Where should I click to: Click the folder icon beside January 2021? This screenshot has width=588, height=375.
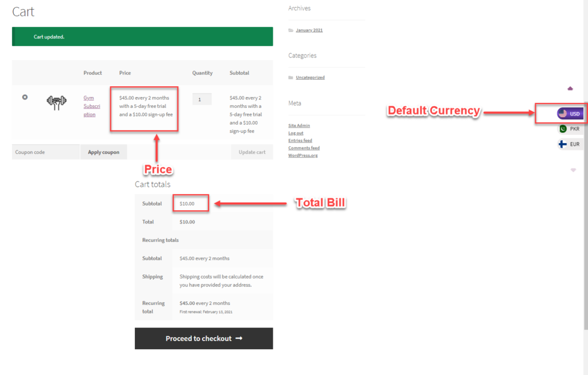[x=291, y=30]
